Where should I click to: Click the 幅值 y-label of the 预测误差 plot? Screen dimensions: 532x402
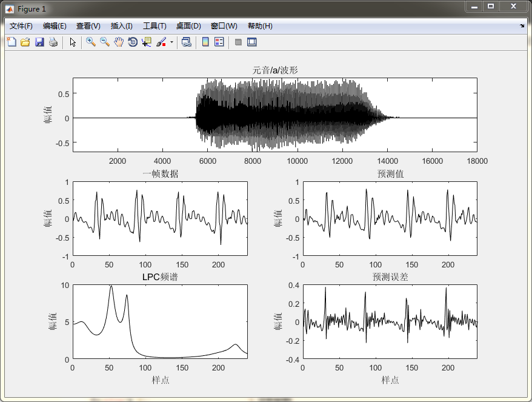point(278,321)
